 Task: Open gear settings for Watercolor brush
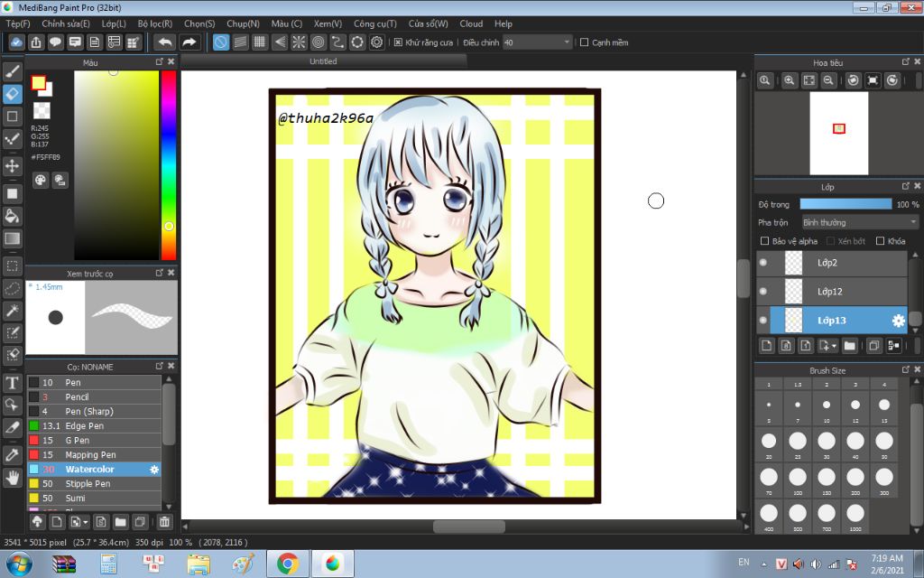(x=154, y=470)
